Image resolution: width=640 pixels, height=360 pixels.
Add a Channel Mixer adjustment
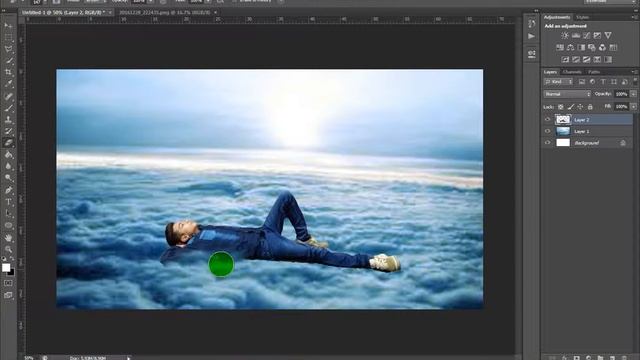click(602, 48)
